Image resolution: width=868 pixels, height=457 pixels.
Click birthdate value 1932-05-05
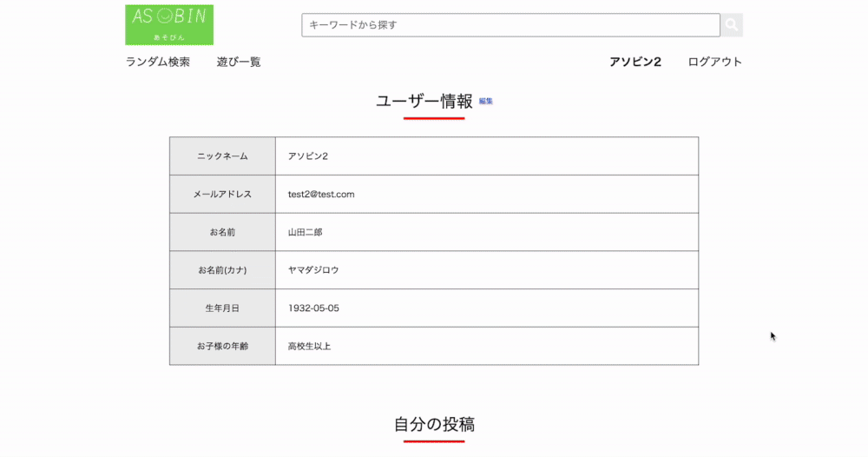point(313,308)
